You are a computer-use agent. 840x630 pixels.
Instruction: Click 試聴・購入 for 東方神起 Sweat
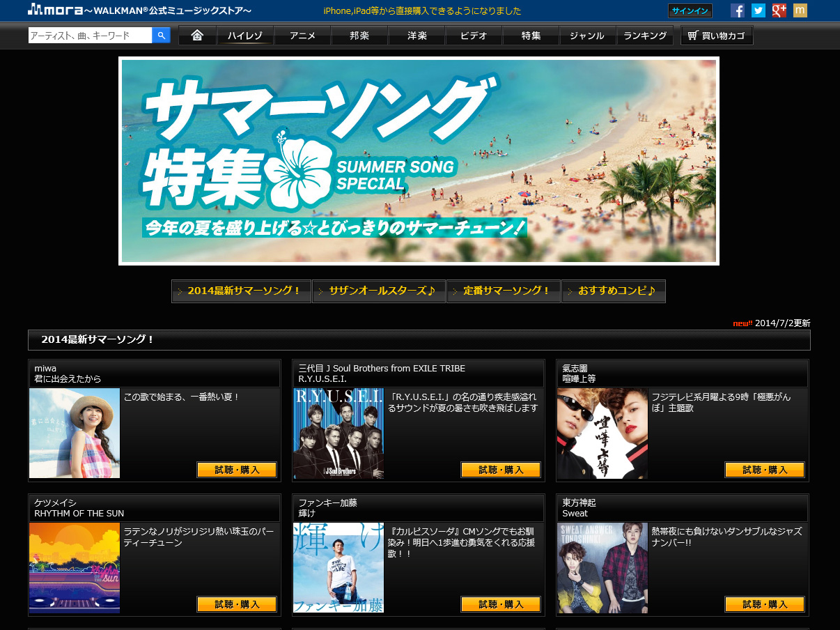click(x=765, y=604)
